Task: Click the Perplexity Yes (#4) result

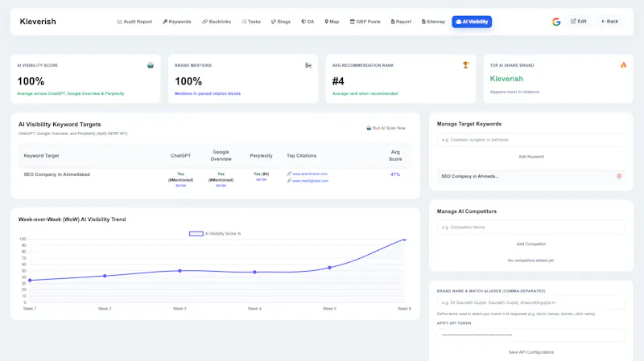Action: [261, 174]
